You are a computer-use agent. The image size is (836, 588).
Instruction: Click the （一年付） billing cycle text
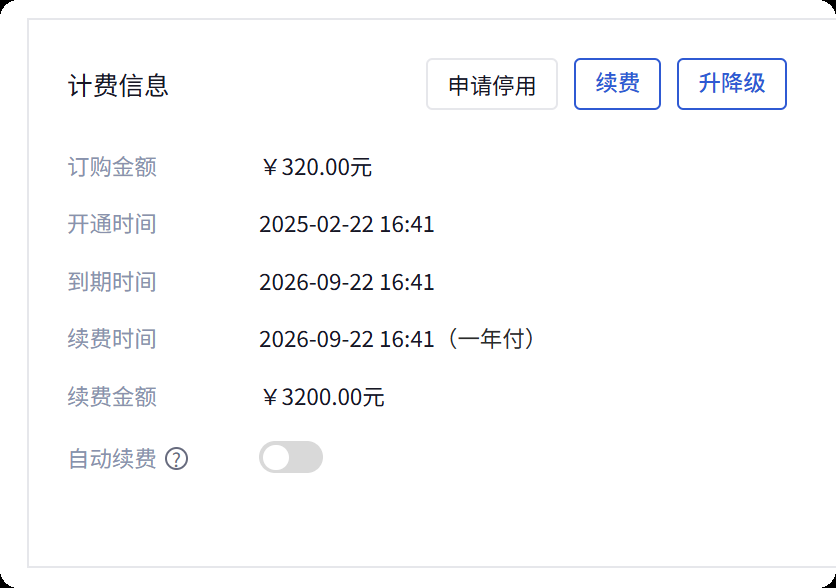(492, 339)
